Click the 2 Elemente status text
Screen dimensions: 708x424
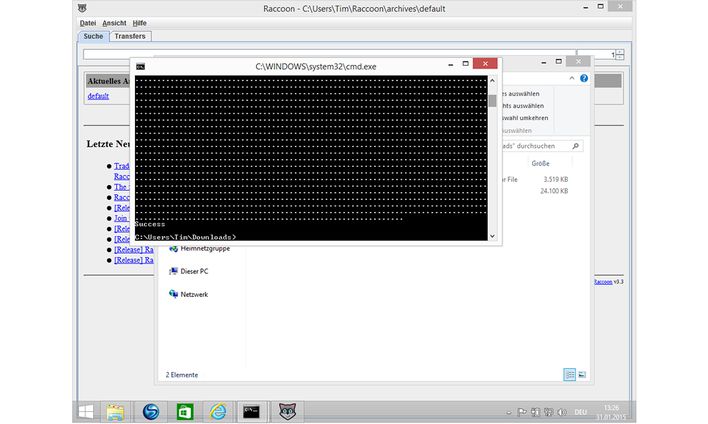coord(182,375)
